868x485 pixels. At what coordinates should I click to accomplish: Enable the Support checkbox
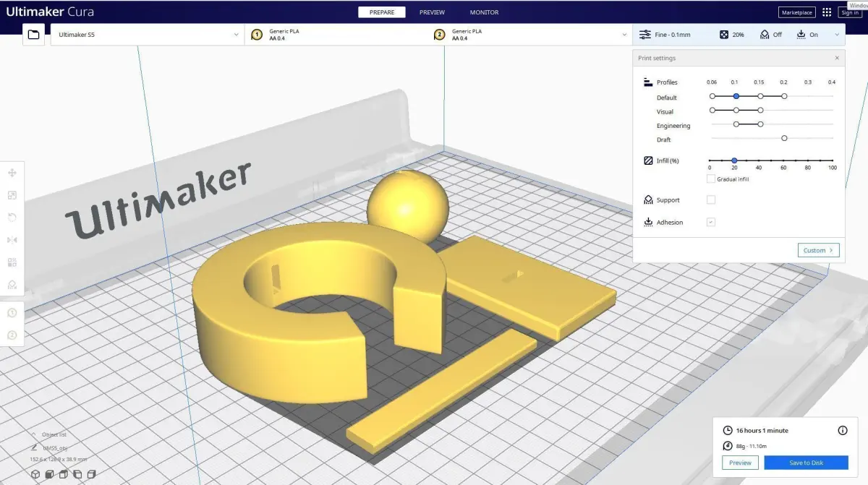click(x=711, y=200)
